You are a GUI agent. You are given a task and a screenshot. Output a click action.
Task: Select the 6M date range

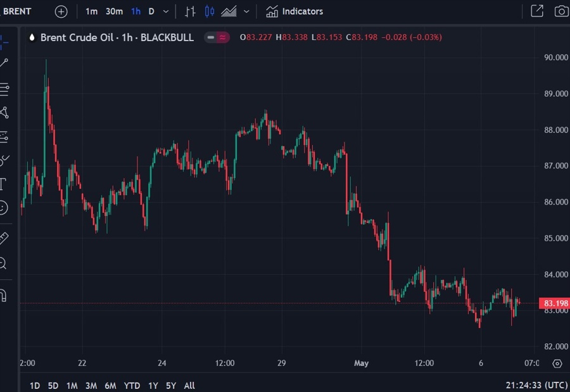(x=110, y=386)
